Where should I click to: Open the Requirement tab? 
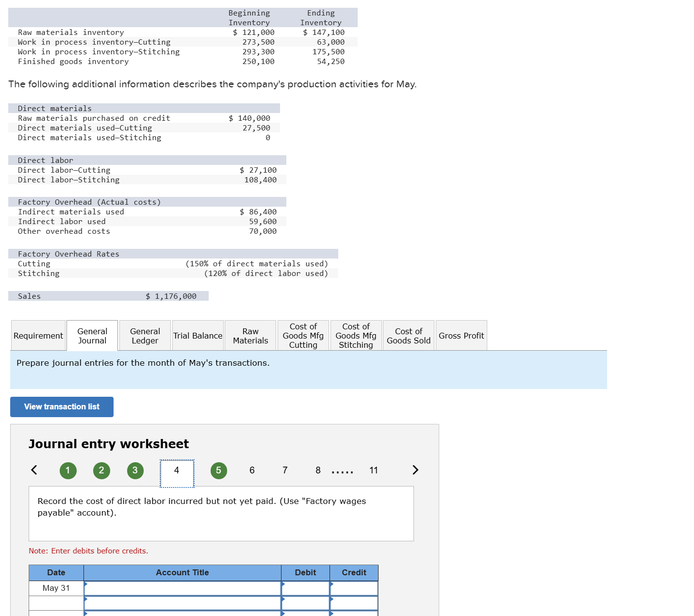tap(38, 335)
